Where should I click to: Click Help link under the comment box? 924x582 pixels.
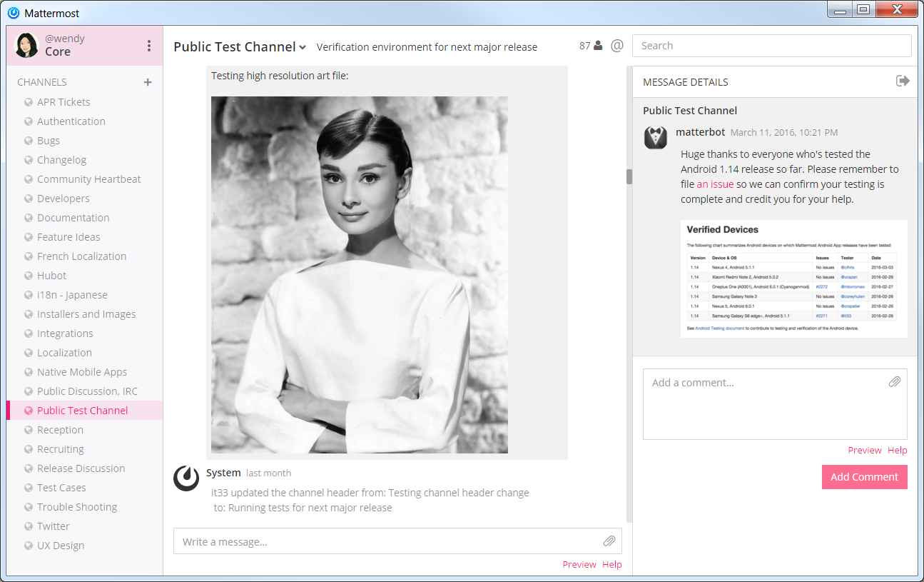pyautogui.click(x=897, y=450)
